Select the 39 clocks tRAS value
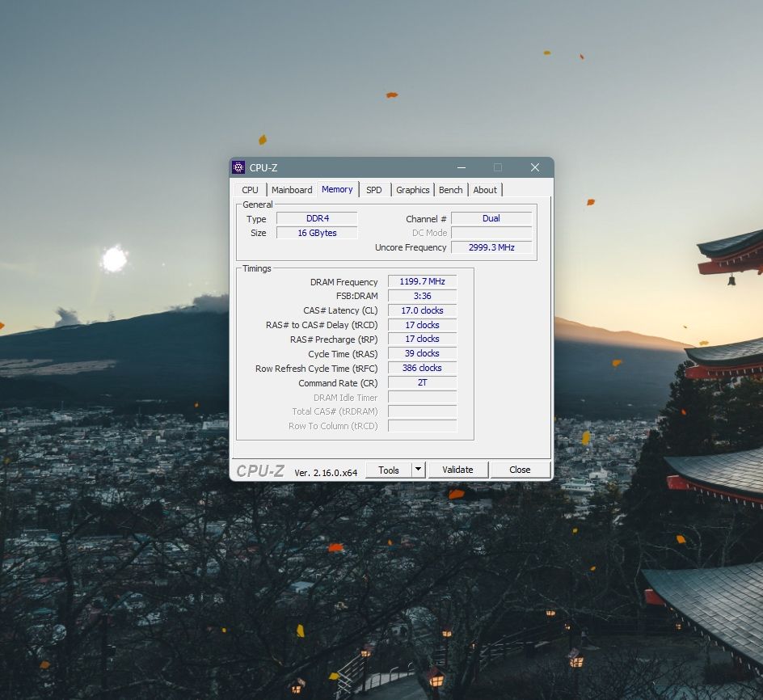 [x=423, y=353]
